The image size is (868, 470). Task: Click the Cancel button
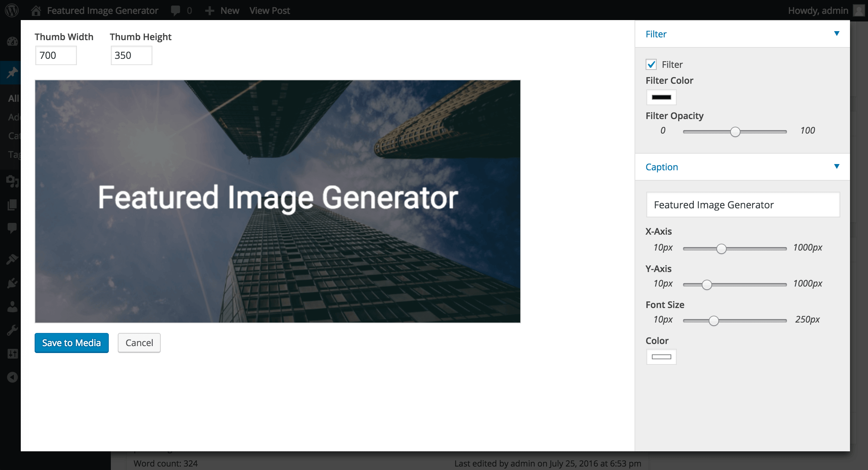(139, 343)
